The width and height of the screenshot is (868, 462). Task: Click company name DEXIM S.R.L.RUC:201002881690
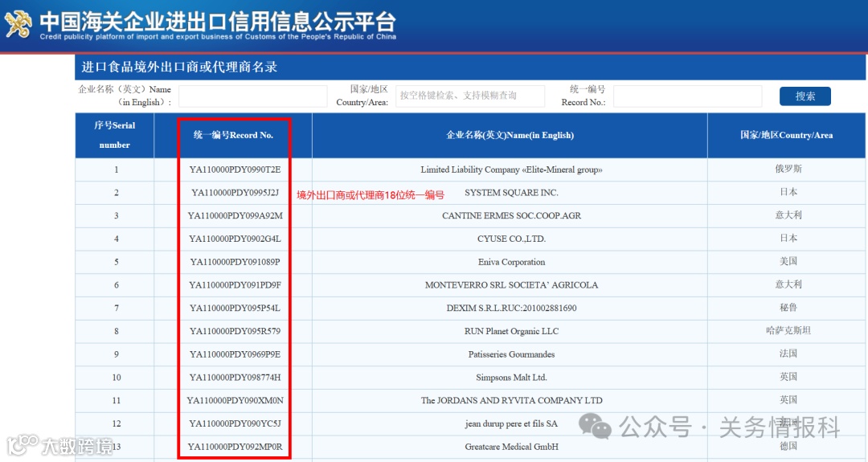511,309
